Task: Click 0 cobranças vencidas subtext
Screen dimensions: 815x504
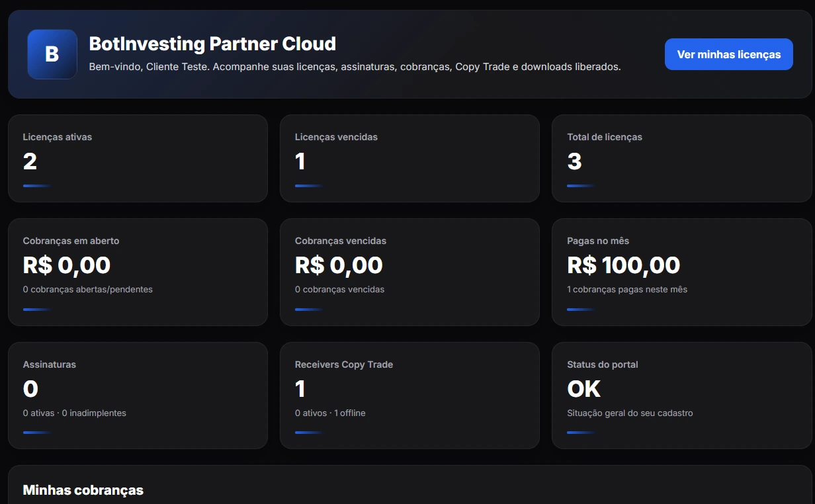Action: (x=339, y=289)
